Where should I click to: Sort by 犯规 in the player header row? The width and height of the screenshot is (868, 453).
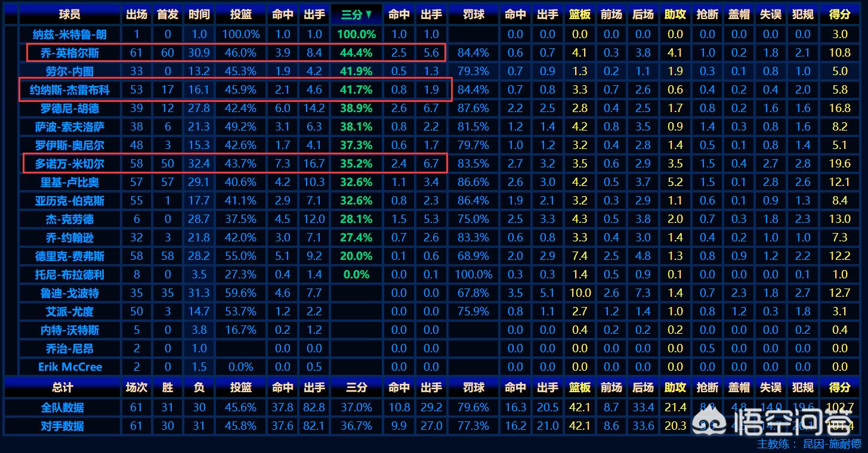[802, 14]
